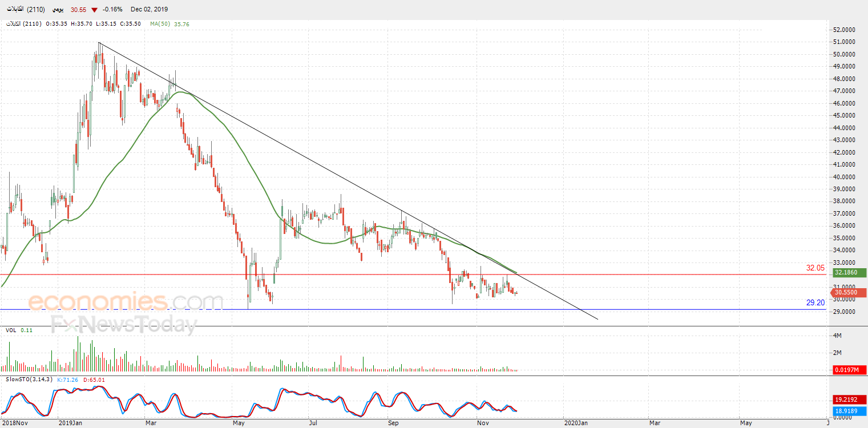Image resolution: width=868 pixels, height=428 pixels.
Task: Click the 49.0000 price axis label
Action: (x=845, y=67)
